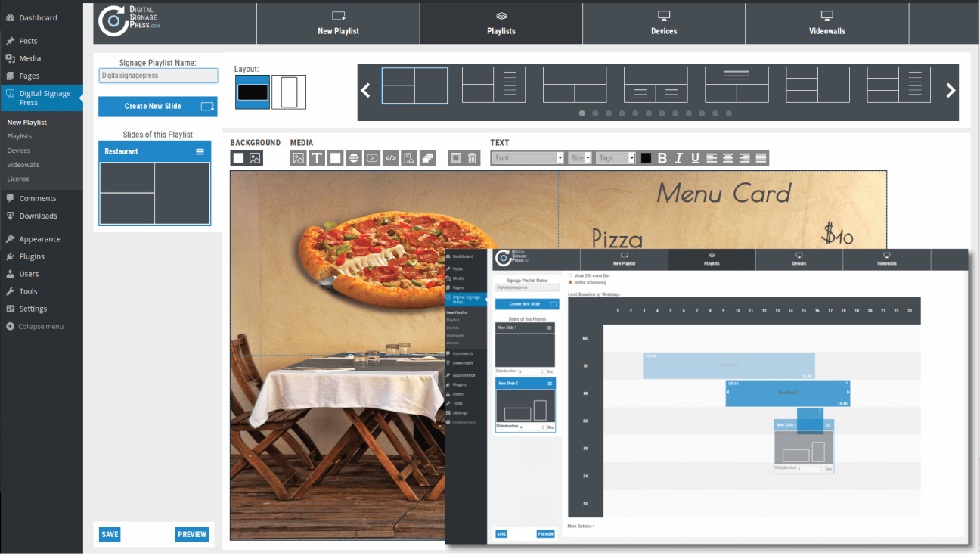Image resolution: width=980 pixels, height=556 pixels.
Task: Delete the selected element with the trash icon
Action: click(x=471, y=157)
